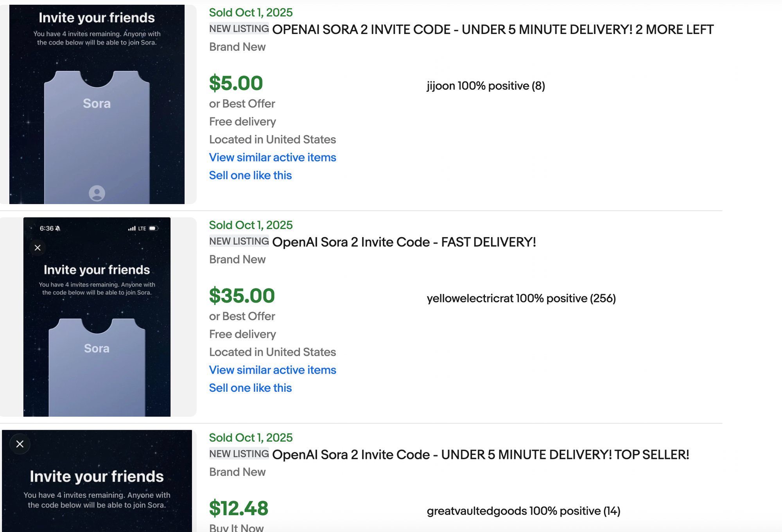
Task: Open the TOP SELLER listing title
Action: (x=481, y=455)
